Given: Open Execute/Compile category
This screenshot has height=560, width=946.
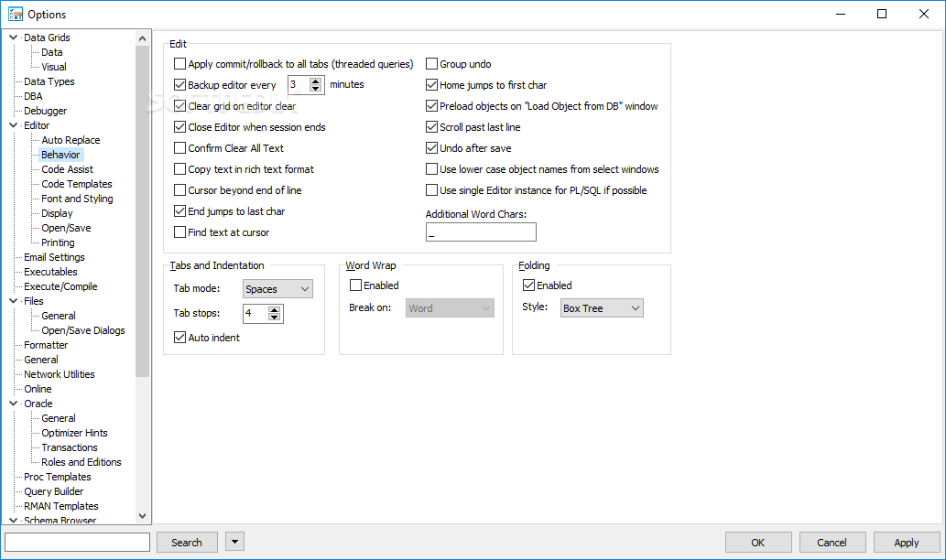Looking at the screenshot, I should [60, 286].
